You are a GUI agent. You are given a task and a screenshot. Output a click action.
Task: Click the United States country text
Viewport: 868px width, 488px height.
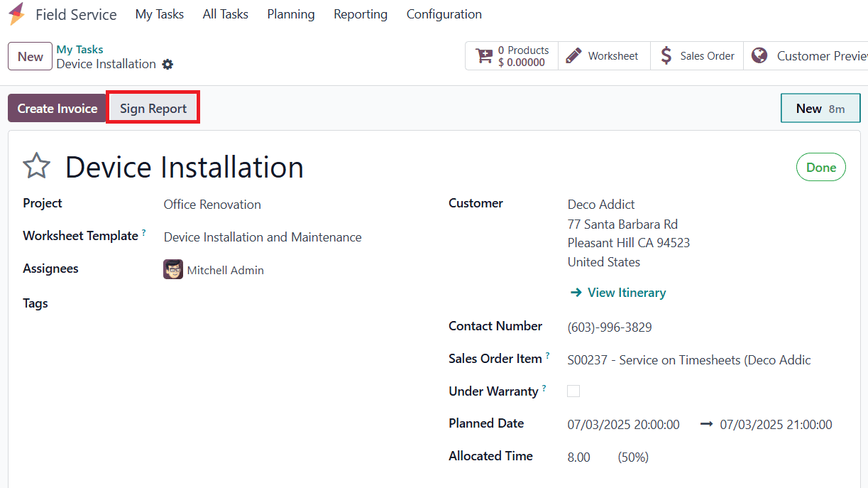[604, 262]
